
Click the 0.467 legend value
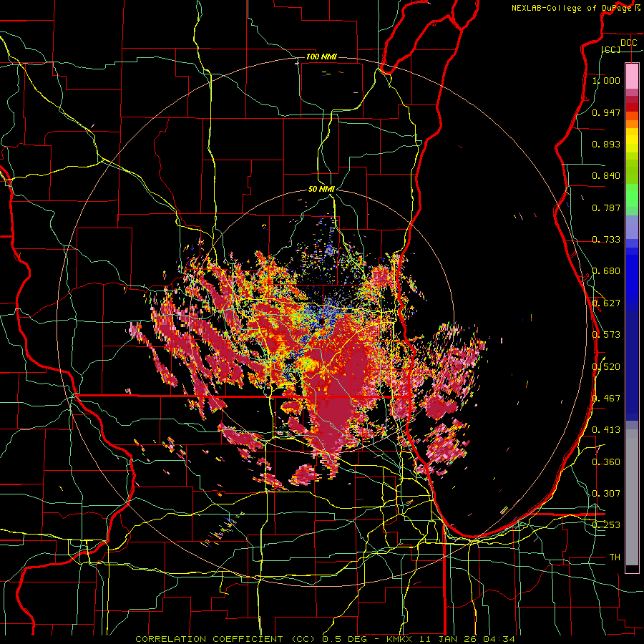click(606, 399)
